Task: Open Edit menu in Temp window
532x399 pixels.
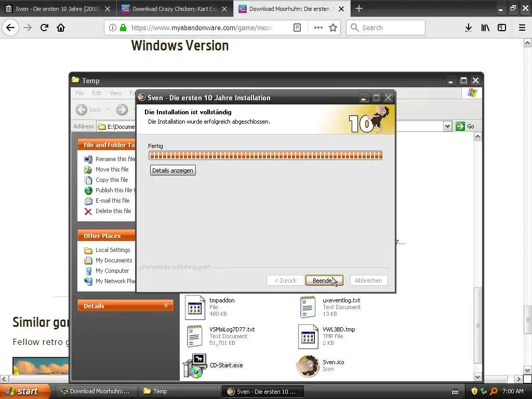Action: (x=96, y=93)
